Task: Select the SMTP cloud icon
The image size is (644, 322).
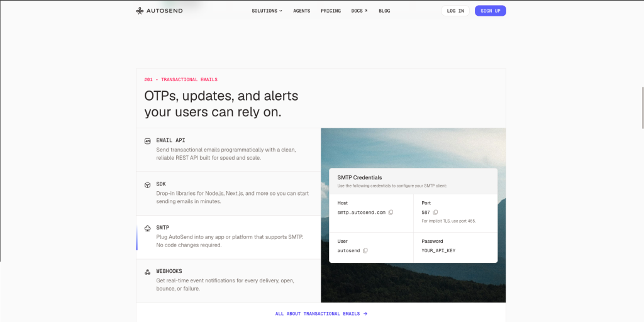Action: pyautogui.click(x=147, y=228)
